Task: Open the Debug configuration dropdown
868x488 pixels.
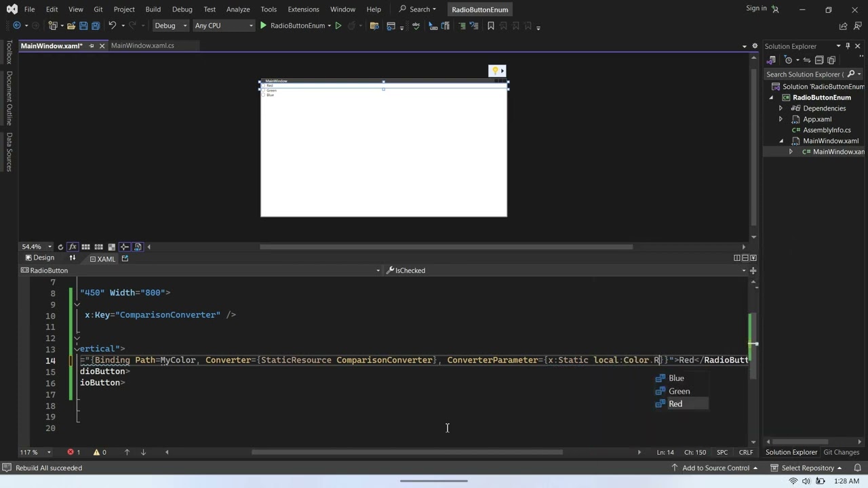Action: [170, 26]
